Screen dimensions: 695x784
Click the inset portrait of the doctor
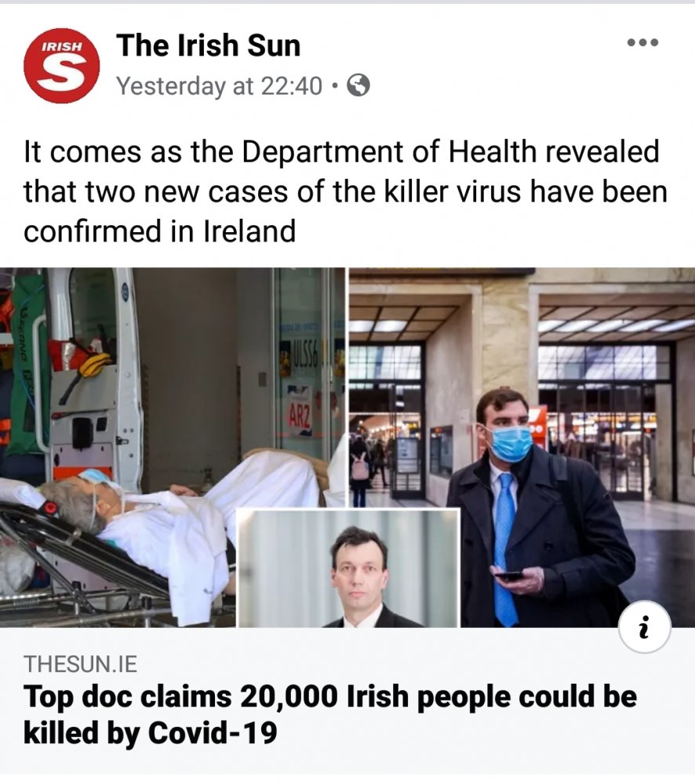pyautogui.click(x=347, y=568)
